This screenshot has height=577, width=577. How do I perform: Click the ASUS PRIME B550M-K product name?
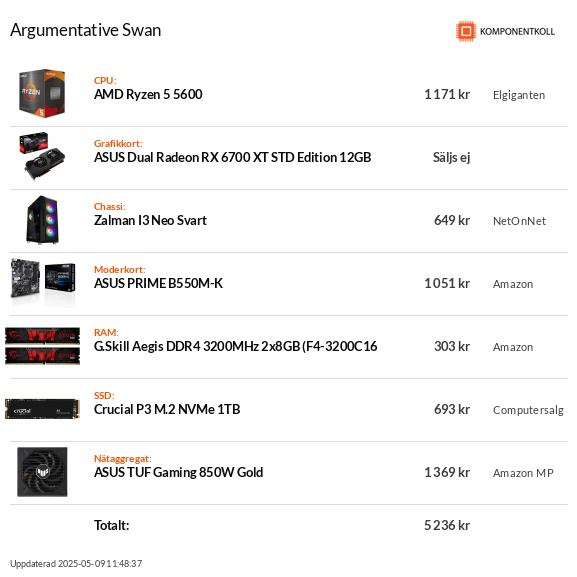[x=158, y=283]
